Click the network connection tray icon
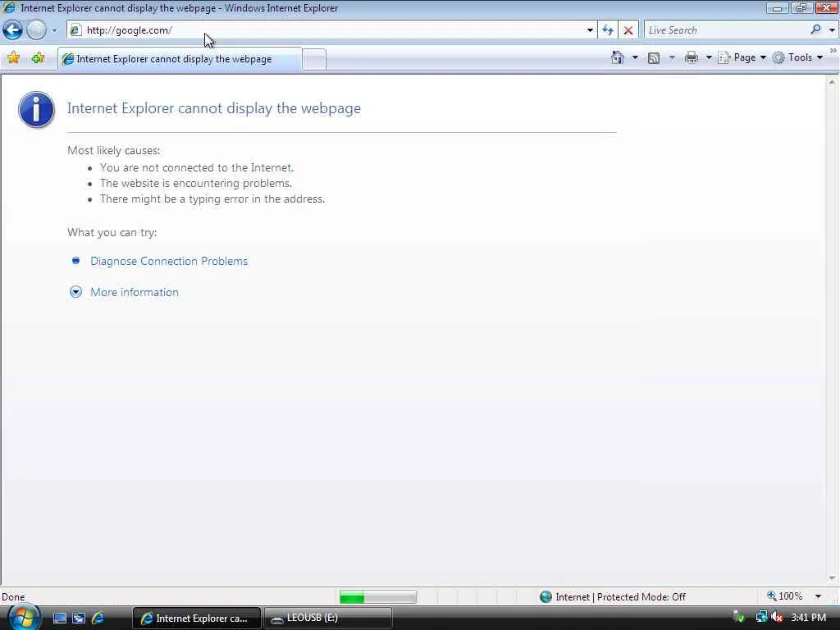Image resolution: width=840 pixels, height=630 pixels. [761, 618]
